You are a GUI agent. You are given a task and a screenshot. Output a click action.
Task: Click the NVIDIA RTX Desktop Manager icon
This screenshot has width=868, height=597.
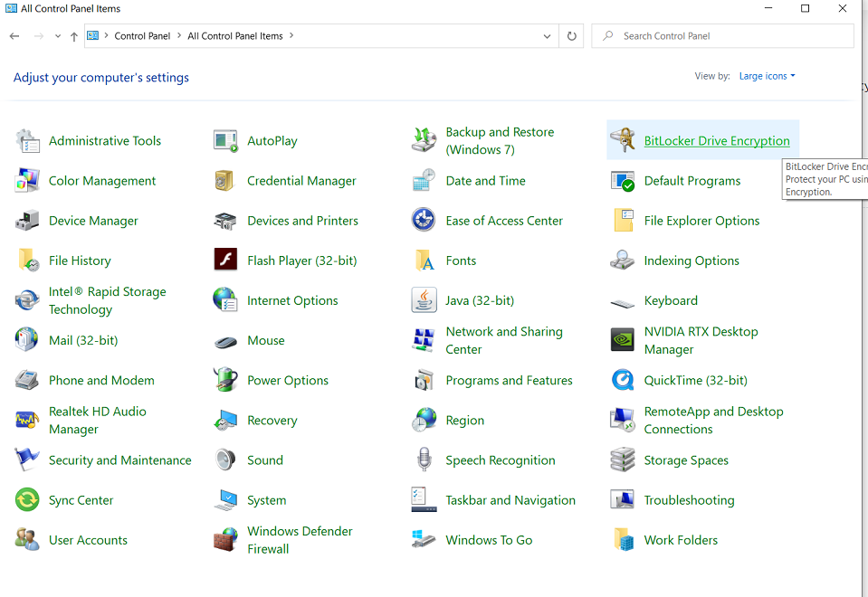(x=622, y=340)
